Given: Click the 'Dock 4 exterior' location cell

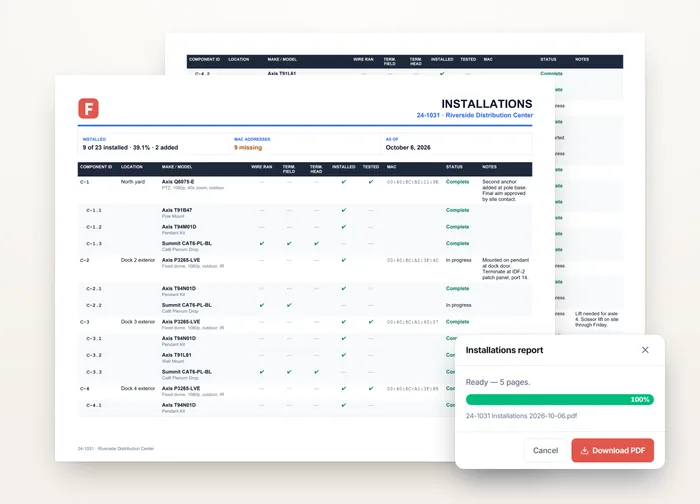Looking at the screenshot, I should tap(138, 388).
